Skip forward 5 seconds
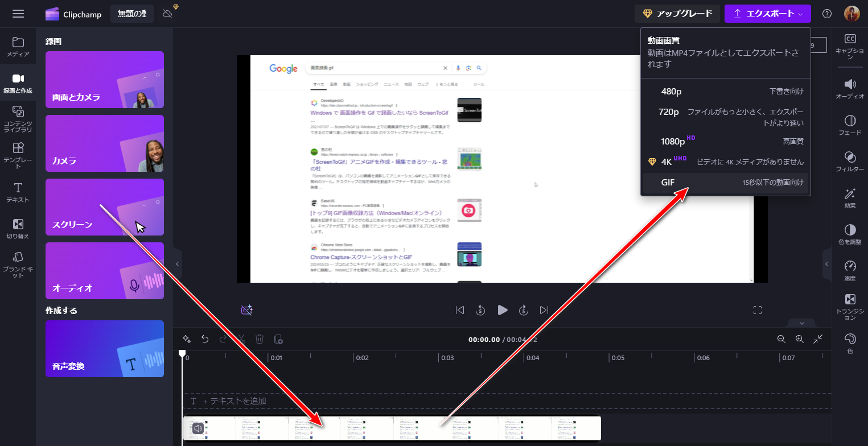This screenshot has width=868, height=446. (524, 310)
